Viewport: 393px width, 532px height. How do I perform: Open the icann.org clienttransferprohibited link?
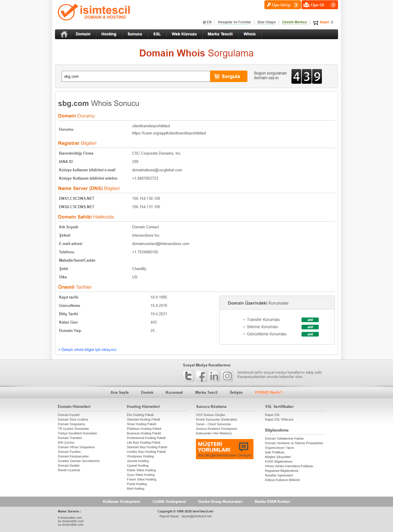169,133
